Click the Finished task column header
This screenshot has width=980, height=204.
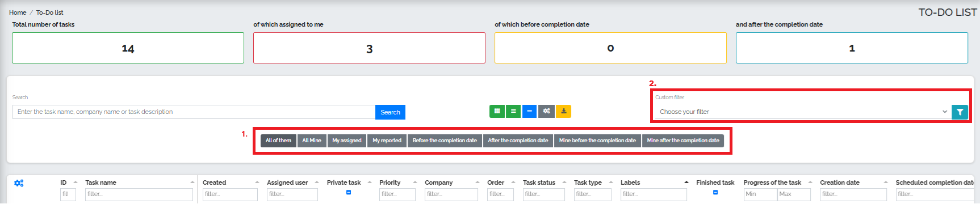[715, 182]
